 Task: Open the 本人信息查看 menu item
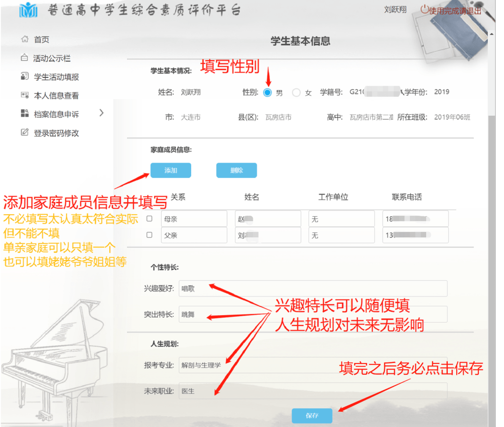pos(56,96)
